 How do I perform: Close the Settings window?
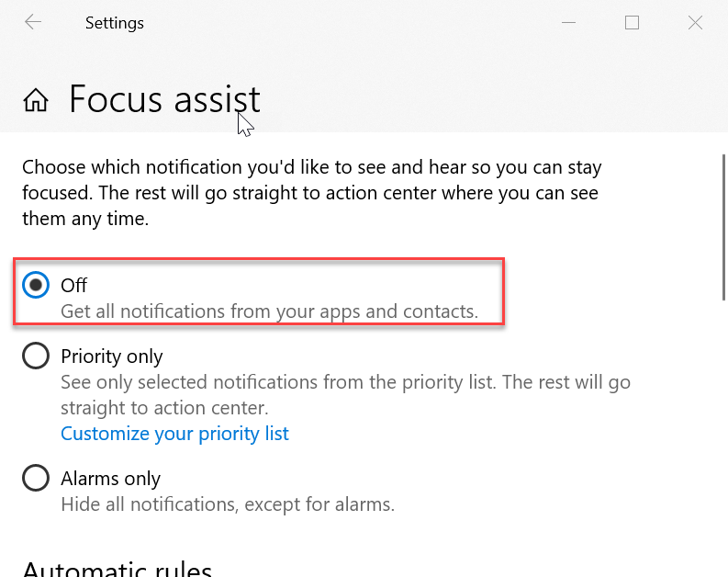[695, 23]
